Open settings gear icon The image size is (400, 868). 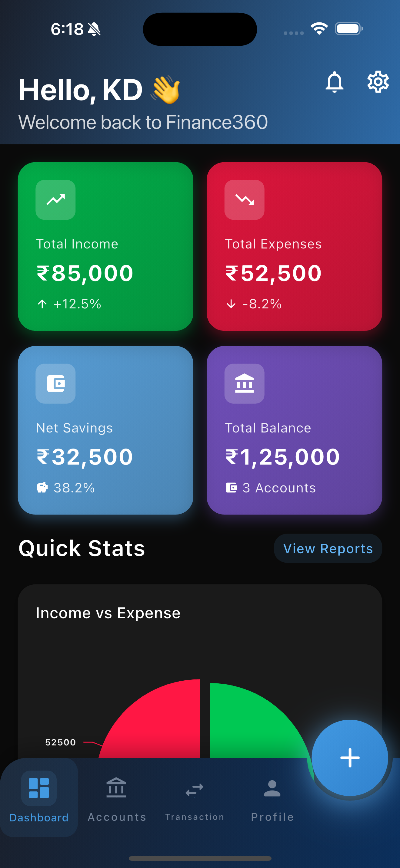pyautogui.click(x=378, y=82)
